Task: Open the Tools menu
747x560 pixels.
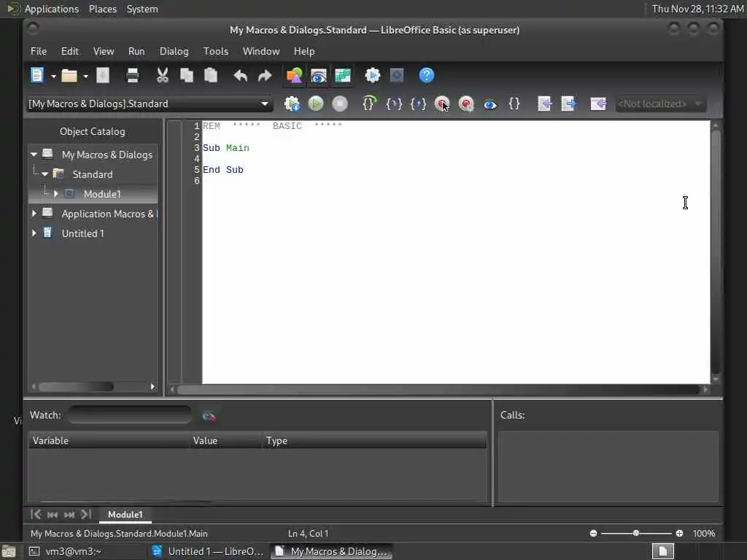Action: [216, 52]
